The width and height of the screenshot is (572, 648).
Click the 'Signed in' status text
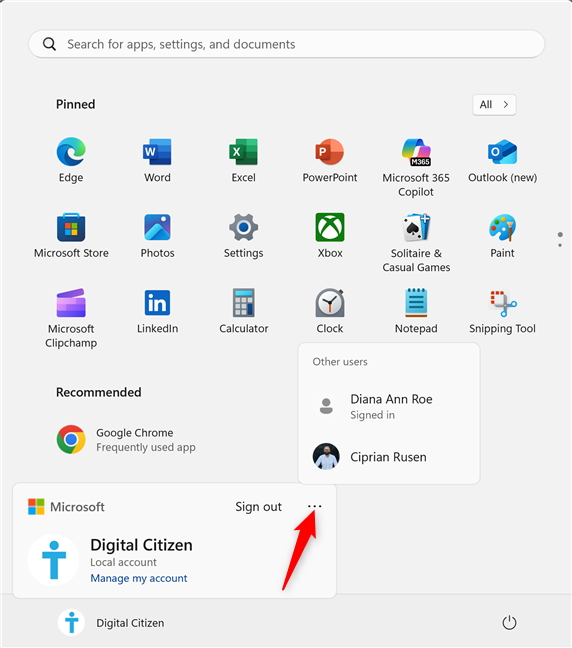pos(372,415)
